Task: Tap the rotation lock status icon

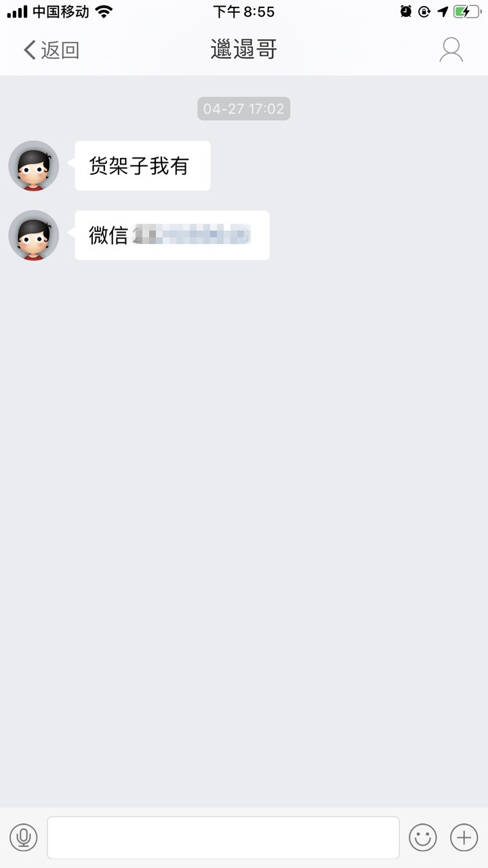Action: tap(424, 12)
